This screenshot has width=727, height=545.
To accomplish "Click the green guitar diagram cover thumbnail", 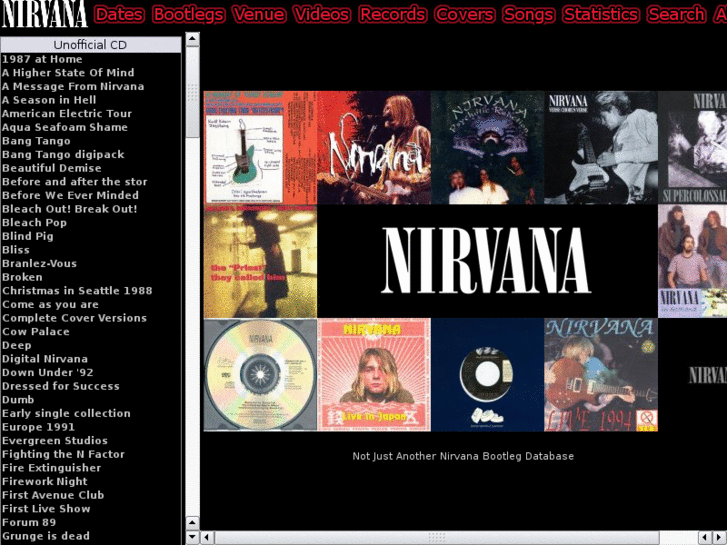I will [260, 148].
